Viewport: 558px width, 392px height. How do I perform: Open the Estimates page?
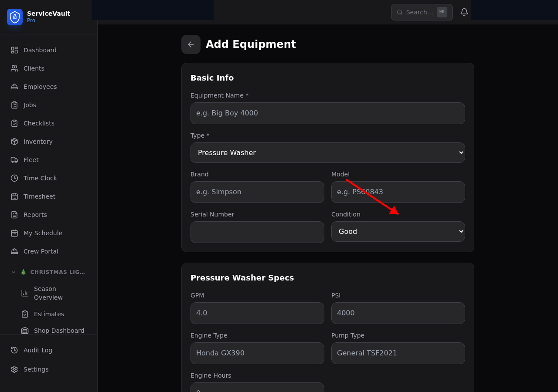tap(49, 314)
